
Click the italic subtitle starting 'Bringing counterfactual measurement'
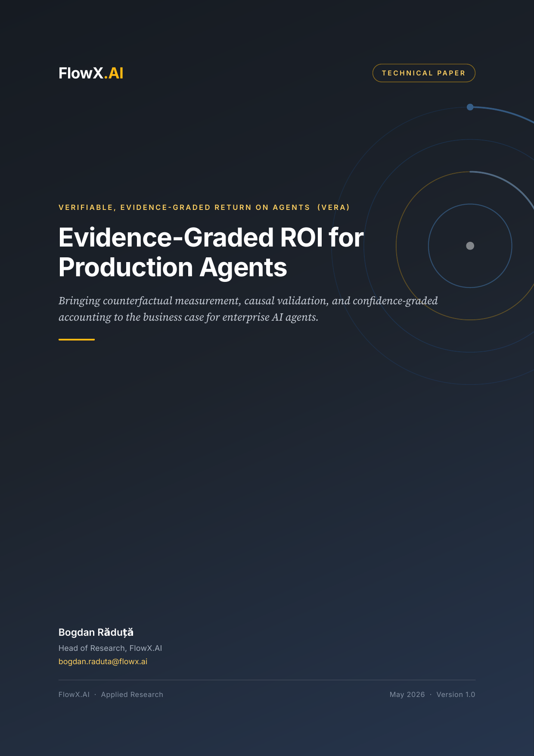tap(248, 309)
